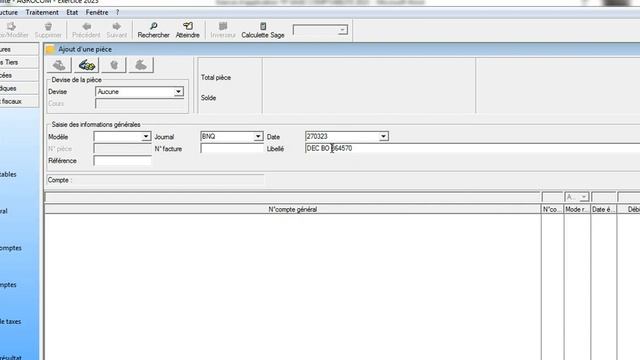Click the Inverseur toolbar icon
640x360 pixels.
(x=223, y=27)
